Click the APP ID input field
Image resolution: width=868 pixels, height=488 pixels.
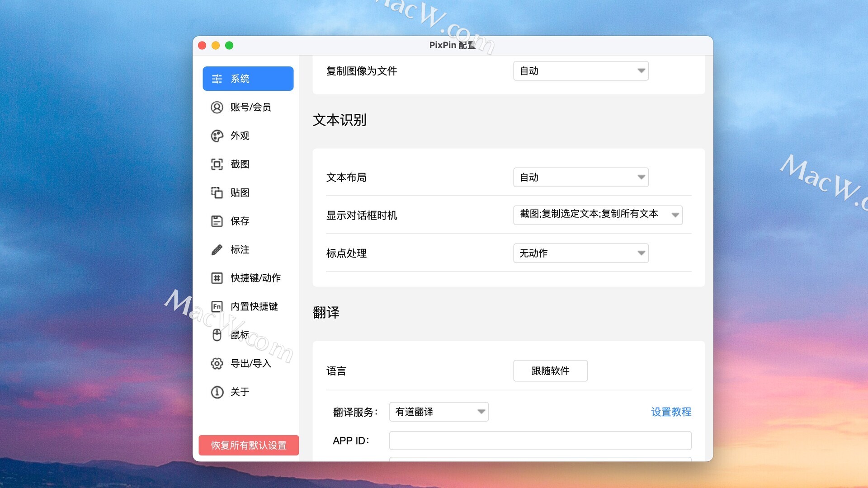point(540,441)
